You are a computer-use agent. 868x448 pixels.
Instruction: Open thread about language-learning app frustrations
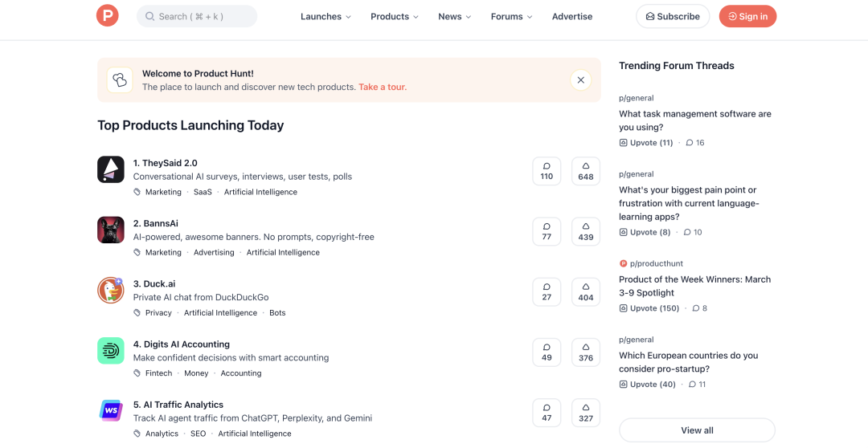pyautogui.click(x=690, y=203)
